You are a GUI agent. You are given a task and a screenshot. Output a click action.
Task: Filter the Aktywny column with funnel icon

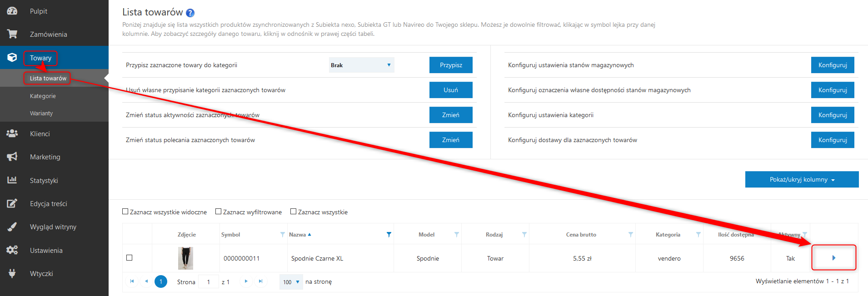805,235
